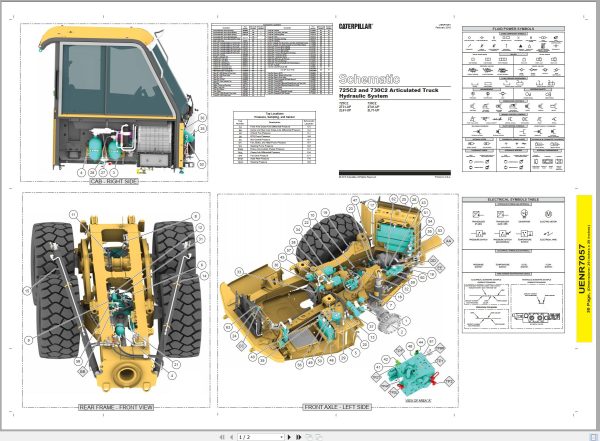The width and height of the screenshot is (600, 441).
Task: Go to the next page
Action: [289, 437]
